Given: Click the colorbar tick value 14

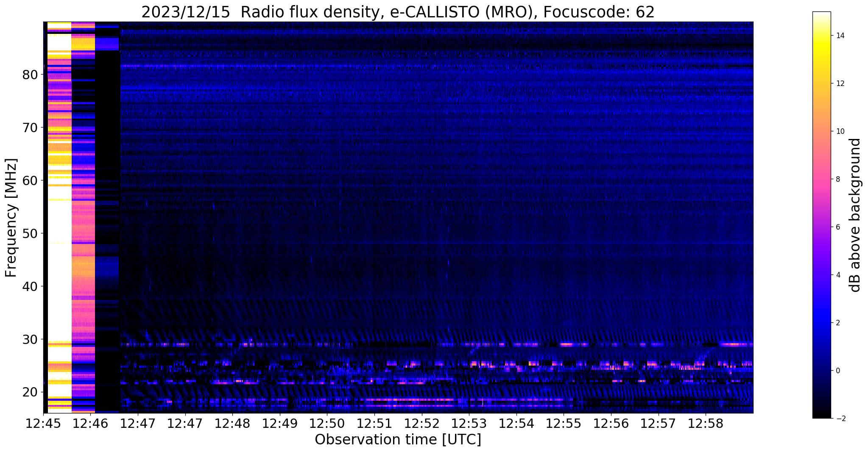Looking at the screenshot, I should point(840,36).
